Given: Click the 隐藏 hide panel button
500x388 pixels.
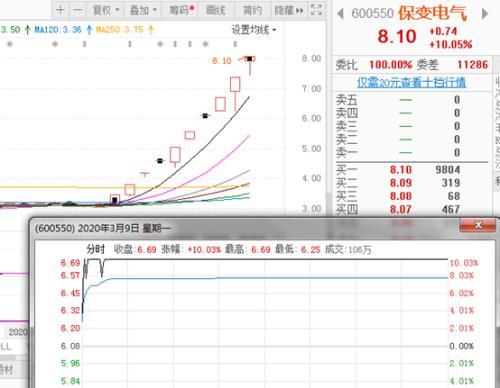Looking at the screenshot, I should point(288,10).
